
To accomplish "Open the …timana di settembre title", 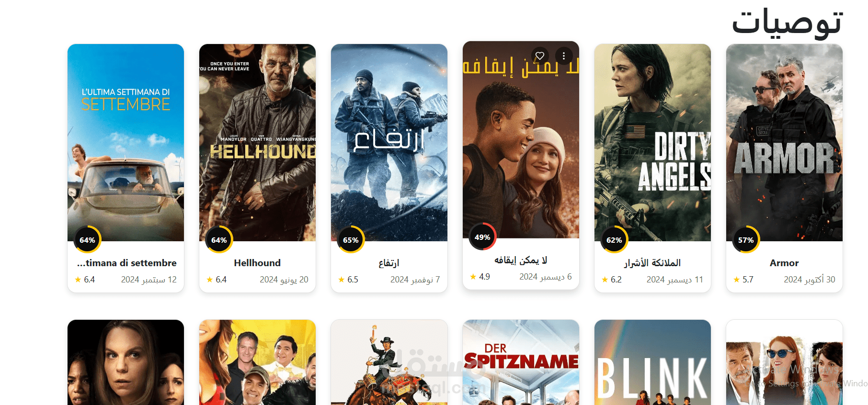I will (126, 263).
